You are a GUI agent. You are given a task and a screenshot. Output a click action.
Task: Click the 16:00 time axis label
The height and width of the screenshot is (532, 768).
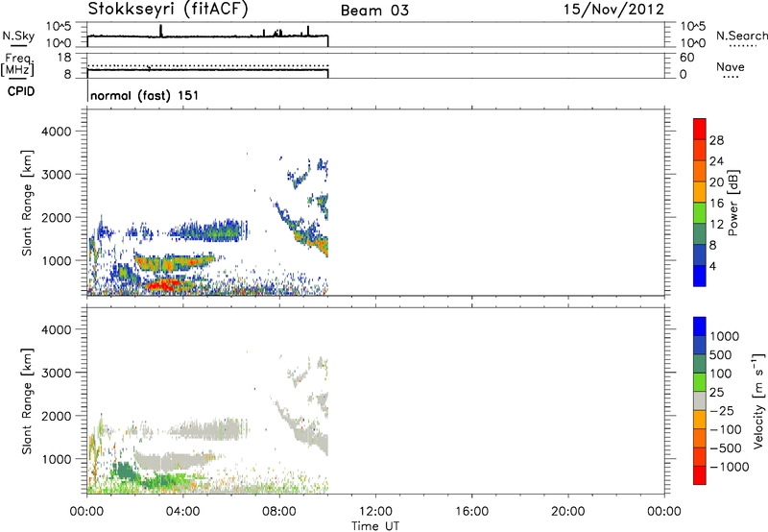pyautogui.click(x=471, y=512)
